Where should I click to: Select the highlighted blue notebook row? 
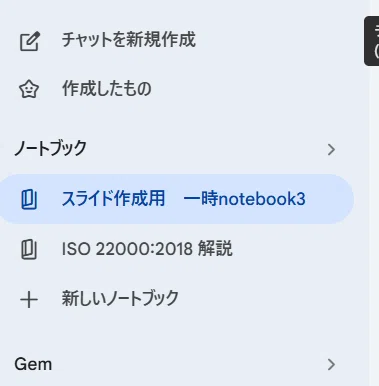point(177,199)
